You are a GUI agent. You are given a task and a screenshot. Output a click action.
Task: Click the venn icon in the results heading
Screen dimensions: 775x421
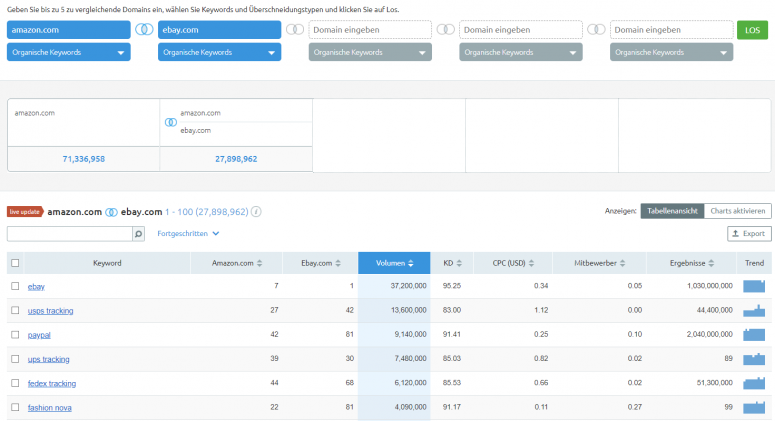coord(111,212)
